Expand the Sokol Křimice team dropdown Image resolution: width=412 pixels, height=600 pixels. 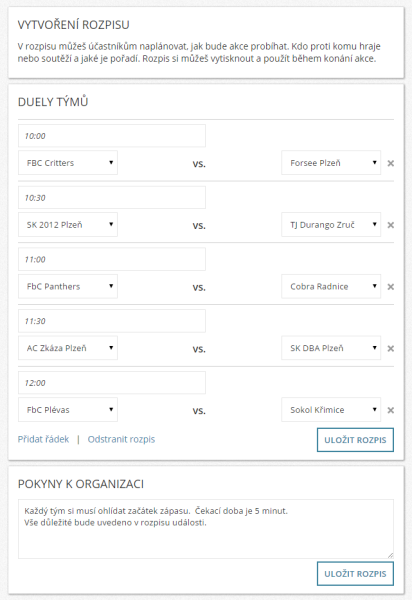[331, 410]
